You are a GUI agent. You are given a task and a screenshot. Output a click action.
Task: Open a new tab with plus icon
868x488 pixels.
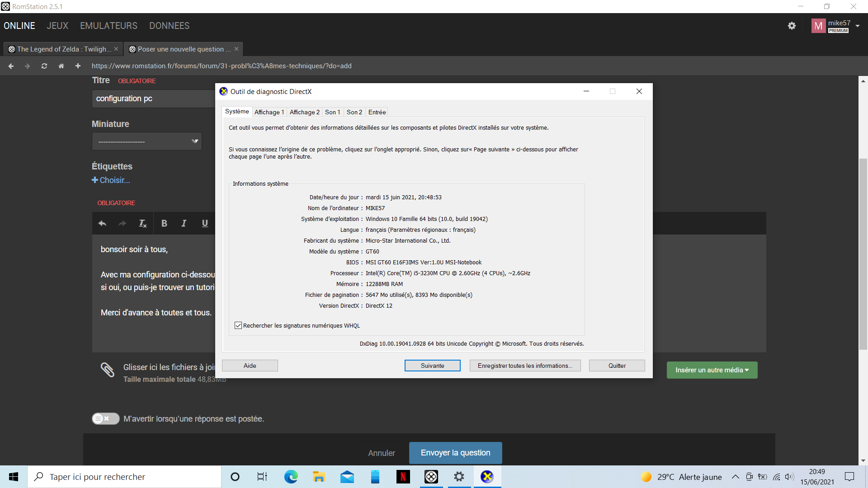78,66
